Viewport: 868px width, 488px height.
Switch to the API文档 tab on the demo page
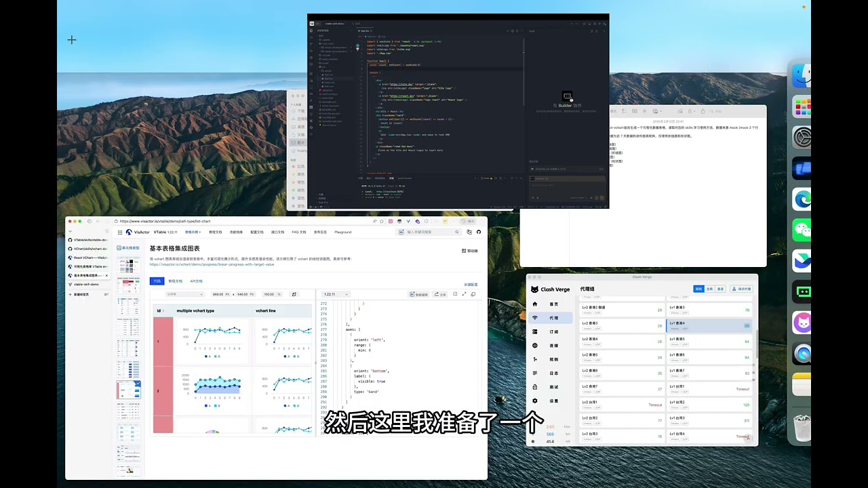point(196,281)
